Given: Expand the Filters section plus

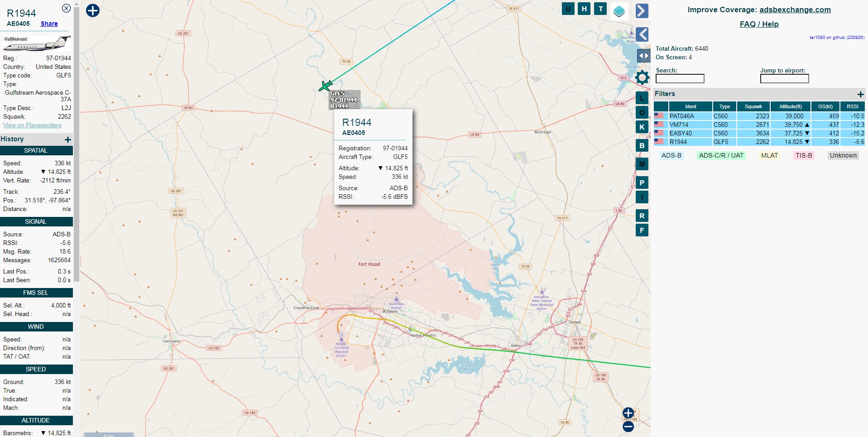Looking at the screenshot, I should pos(860,94).
